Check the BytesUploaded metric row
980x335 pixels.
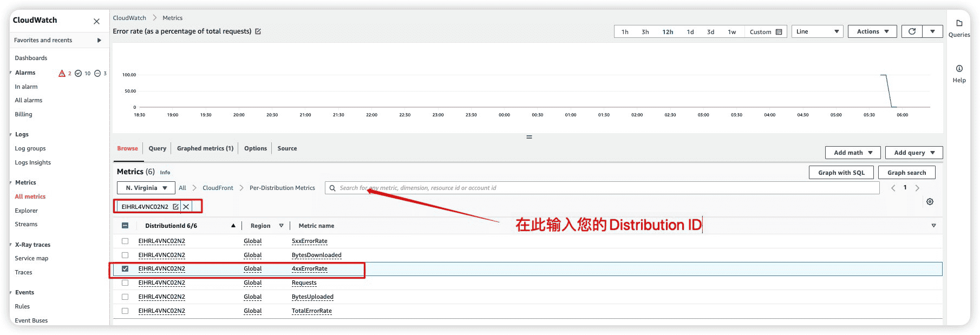click(x=125, y=297)
